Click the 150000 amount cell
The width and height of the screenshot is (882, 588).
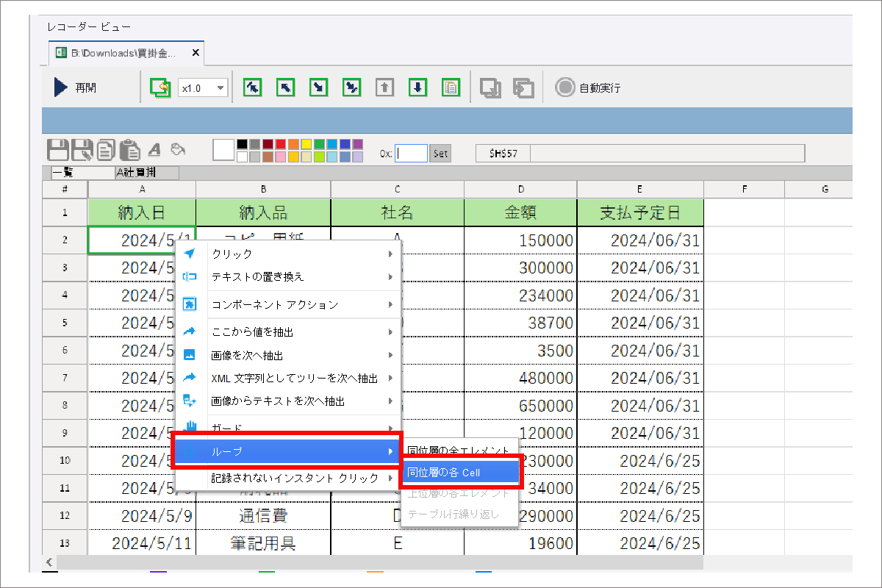pyautogui.click(x=520, y=240)
